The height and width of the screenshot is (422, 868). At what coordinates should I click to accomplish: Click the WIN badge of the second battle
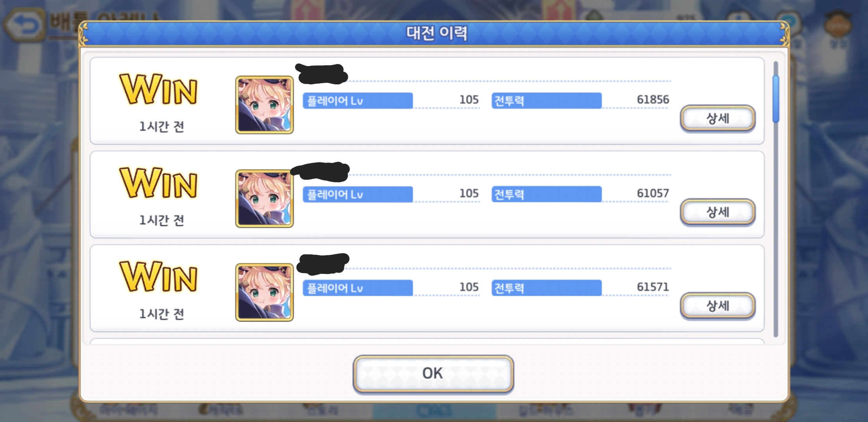[x=158, y=183]
